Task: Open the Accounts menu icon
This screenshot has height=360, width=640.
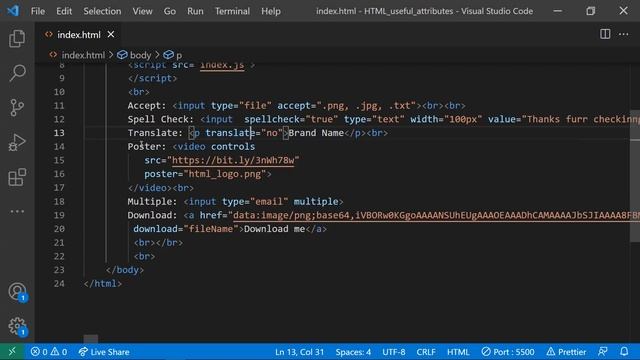Action: pos(17,292)
